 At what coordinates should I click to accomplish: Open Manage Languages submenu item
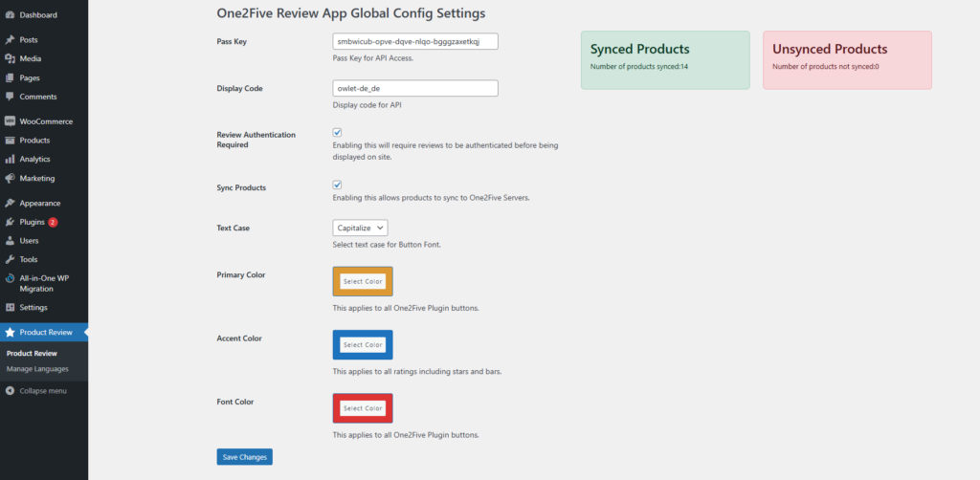pos(36,369)
